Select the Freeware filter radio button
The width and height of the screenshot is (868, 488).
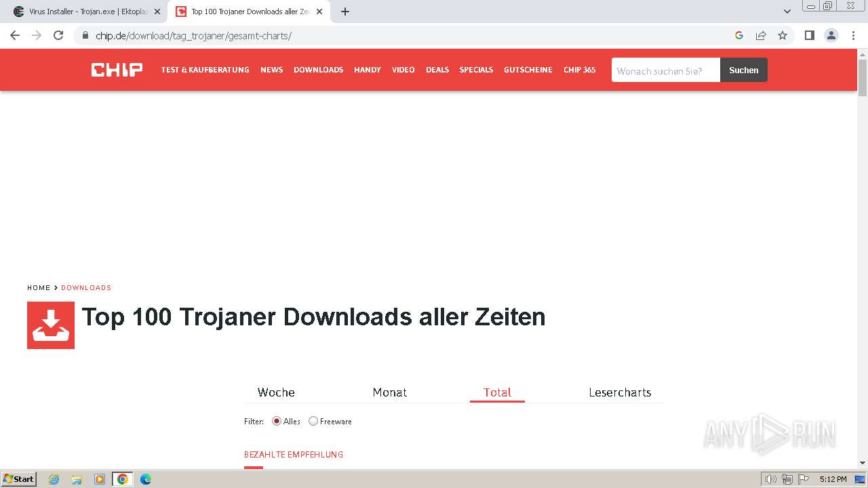tap(313, 421)
